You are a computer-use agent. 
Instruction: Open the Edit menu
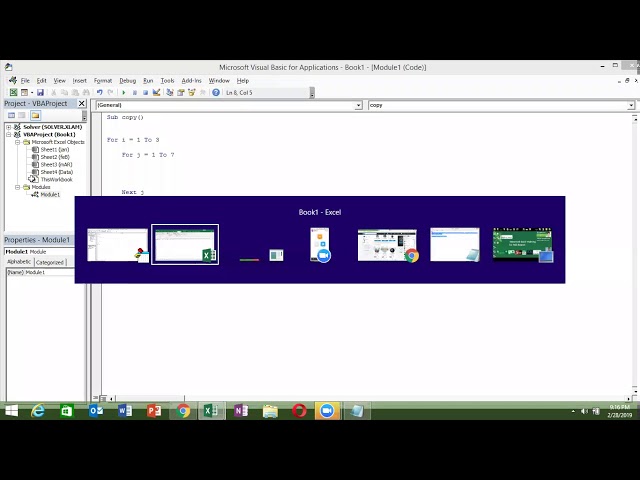pos(42,81)
